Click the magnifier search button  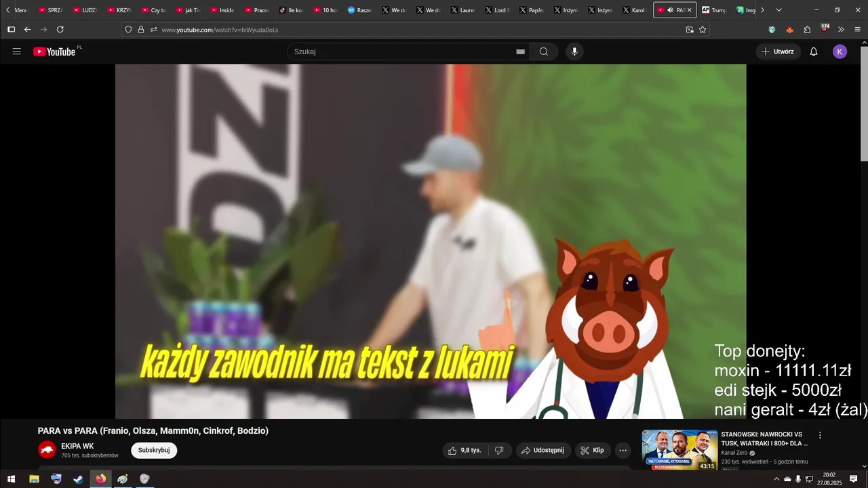click(x=544, y=52)
